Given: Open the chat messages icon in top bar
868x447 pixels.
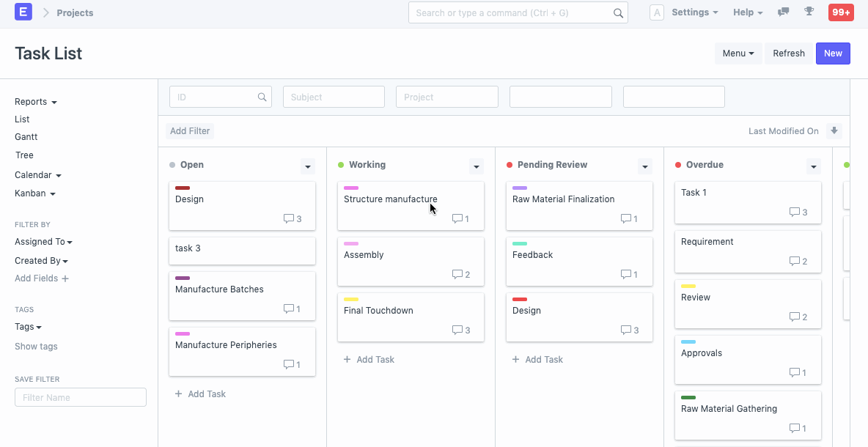Looking at the screenshot, I should 783,12.
